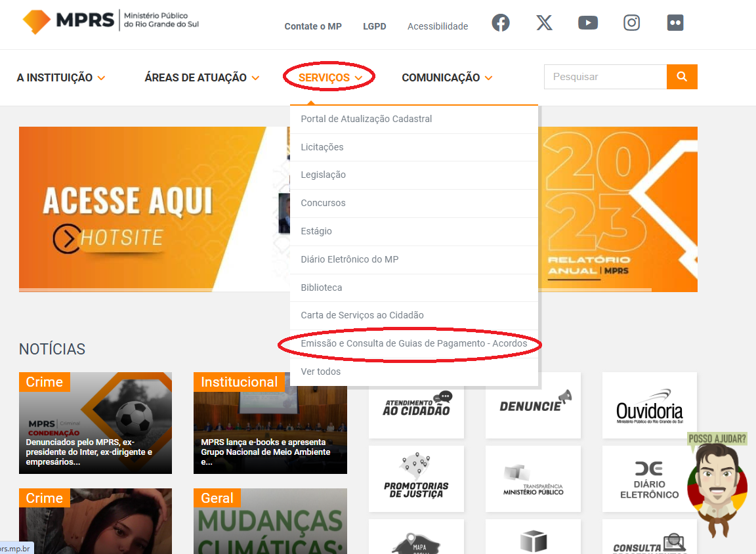756x554 pixels.
Task: Click the orange search magnifier button
Action: [682, 77]
